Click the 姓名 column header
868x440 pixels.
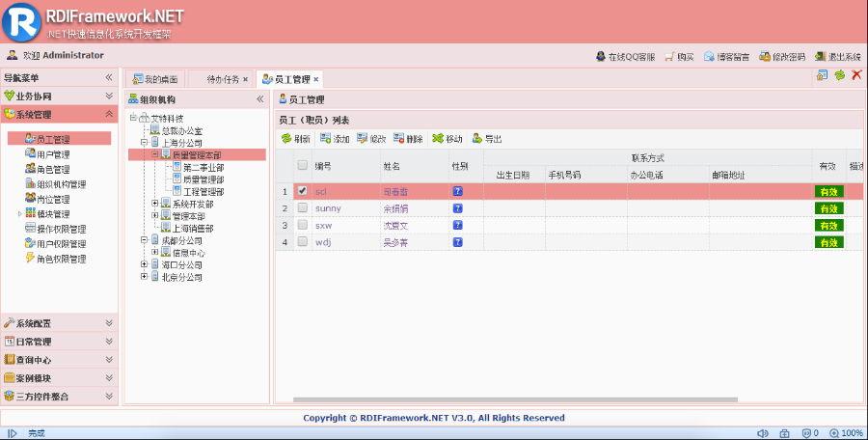click(414, 166)
